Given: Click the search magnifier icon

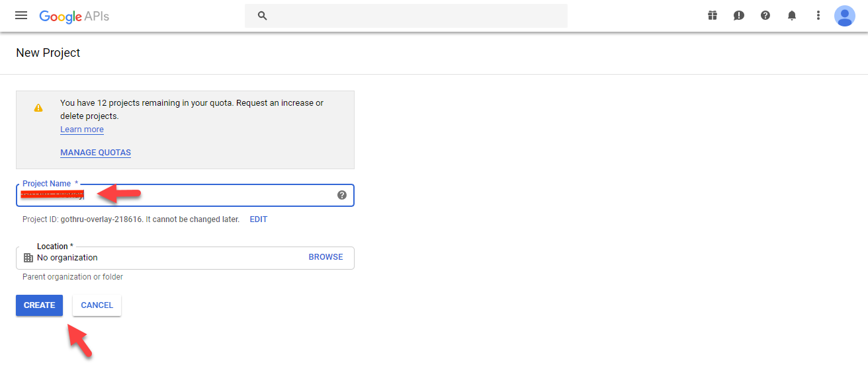Looking at the screenshot, I should [x=262, y=15].
